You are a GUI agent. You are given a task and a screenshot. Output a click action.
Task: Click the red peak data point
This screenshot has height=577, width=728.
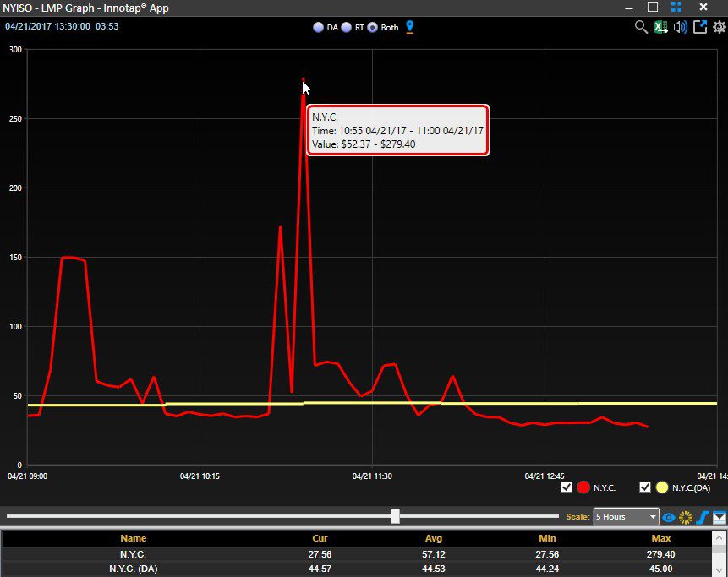pos(304,79)
